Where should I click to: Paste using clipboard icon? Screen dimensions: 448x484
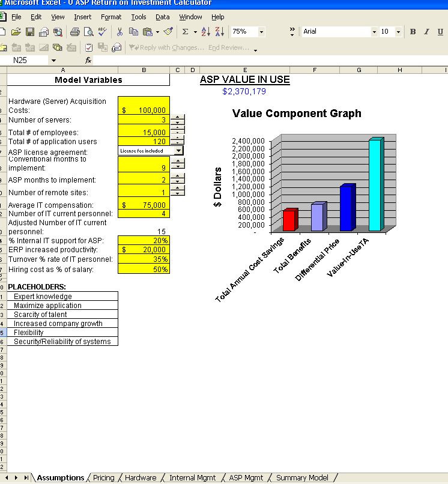point(148,31)
